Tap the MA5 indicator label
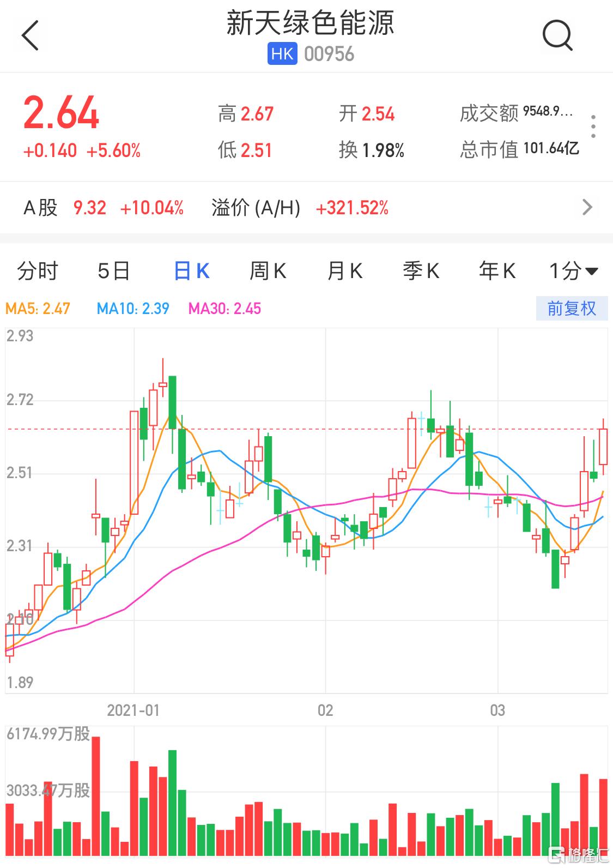The width and height of the screenshot is (613, 868). tap(38, 309)
